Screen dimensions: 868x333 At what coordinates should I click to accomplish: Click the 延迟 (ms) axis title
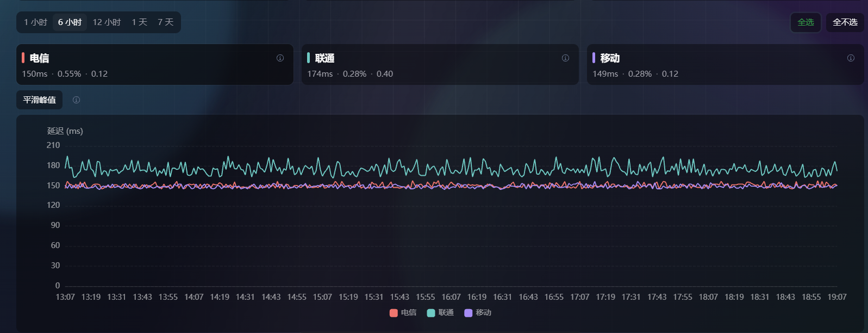point(65,131)
